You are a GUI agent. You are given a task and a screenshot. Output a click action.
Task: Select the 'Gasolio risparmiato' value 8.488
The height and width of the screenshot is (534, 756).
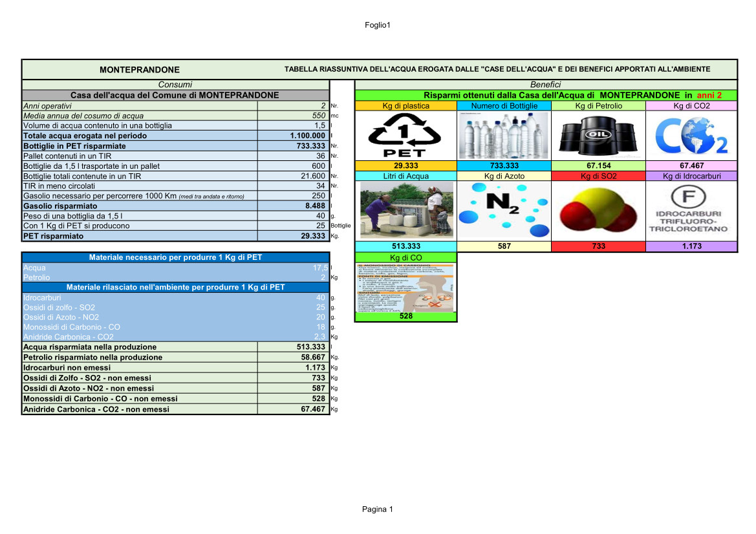[x=293, y=206]
